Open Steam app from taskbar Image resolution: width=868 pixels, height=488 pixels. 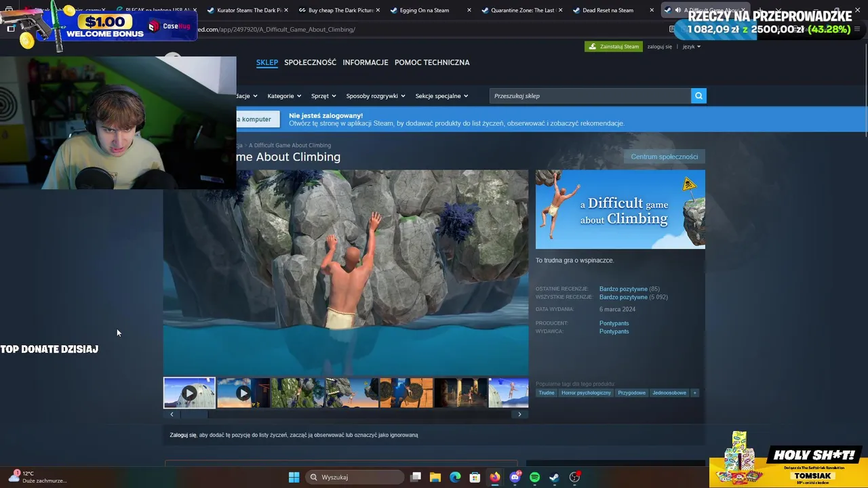coord(554,477)
